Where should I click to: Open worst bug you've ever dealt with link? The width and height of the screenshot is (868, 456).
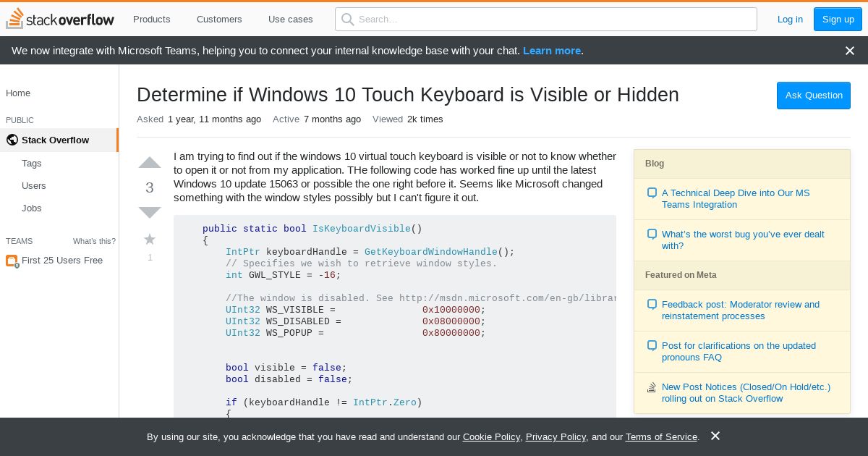point(743,240)
